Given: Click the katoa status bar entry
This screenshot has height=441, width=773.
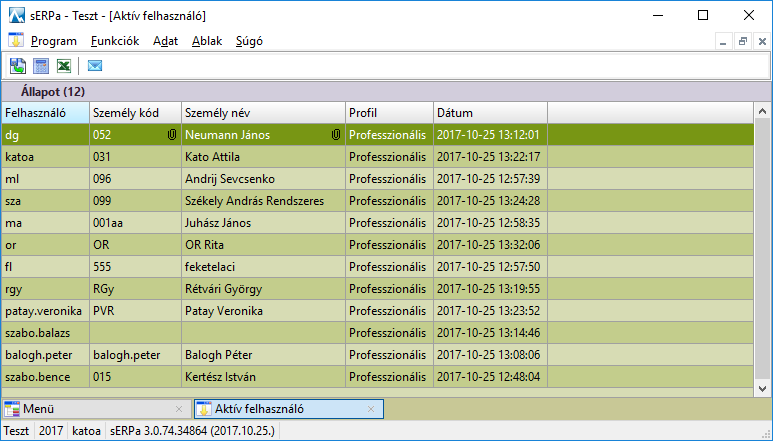Looking at the screenshot, I should coord(86,431).
